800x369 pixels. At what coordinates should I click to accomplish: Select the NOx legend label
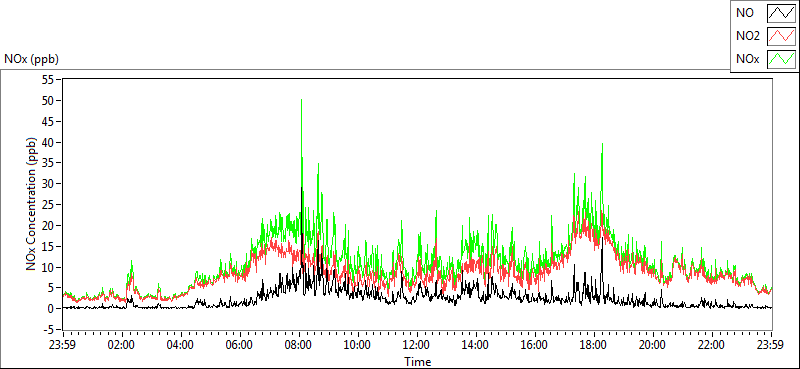(x=748, y=59)
